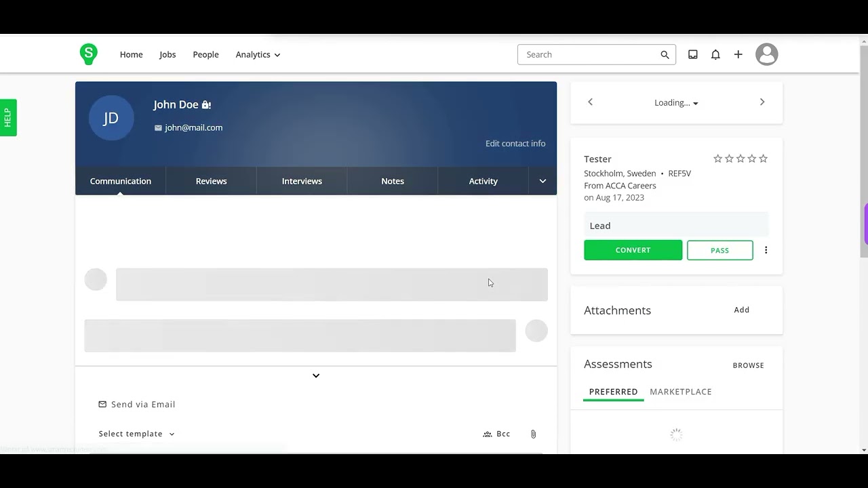Expand more profile tabs chevron
The image size is (868, 488).
pos(542,181)
